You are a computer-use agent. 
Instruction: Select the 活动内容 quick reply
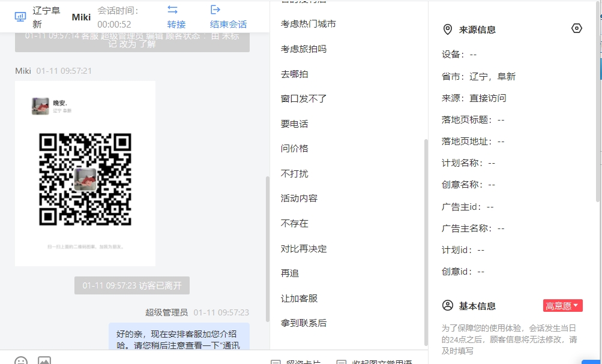pos(299,198)
